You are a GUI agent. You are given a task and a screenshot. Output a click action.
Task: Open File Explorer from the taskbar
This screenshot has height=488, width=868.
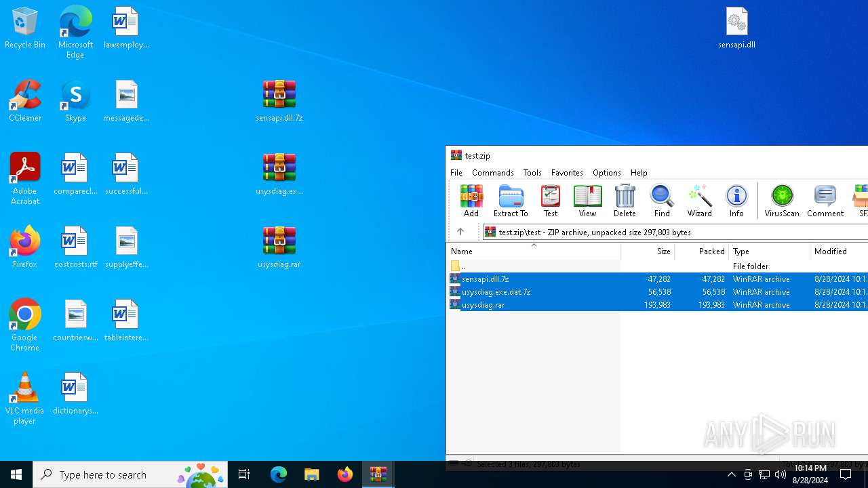pyautogui.click(x=312, y=474)
